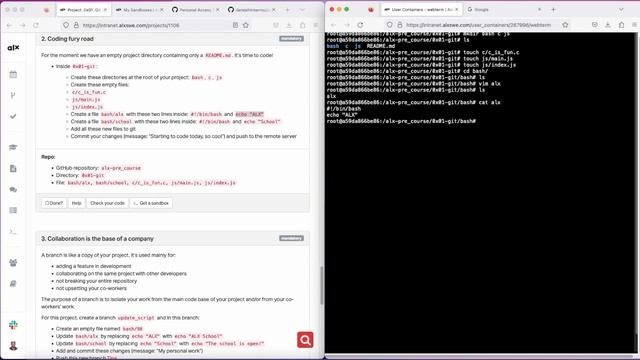Switch to the Google tab in right browser
This screenshot has height=360, width=640.
point(504,9)
